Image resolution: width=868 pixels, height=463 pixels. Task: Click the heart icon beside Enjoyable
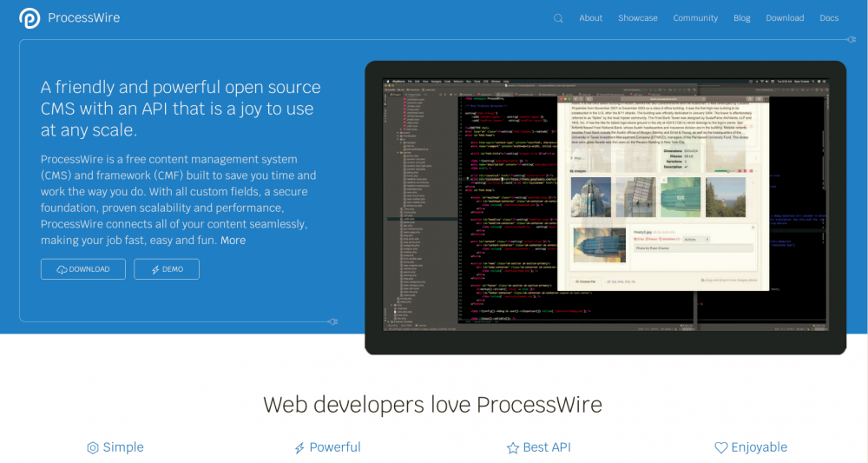[720, 448]
